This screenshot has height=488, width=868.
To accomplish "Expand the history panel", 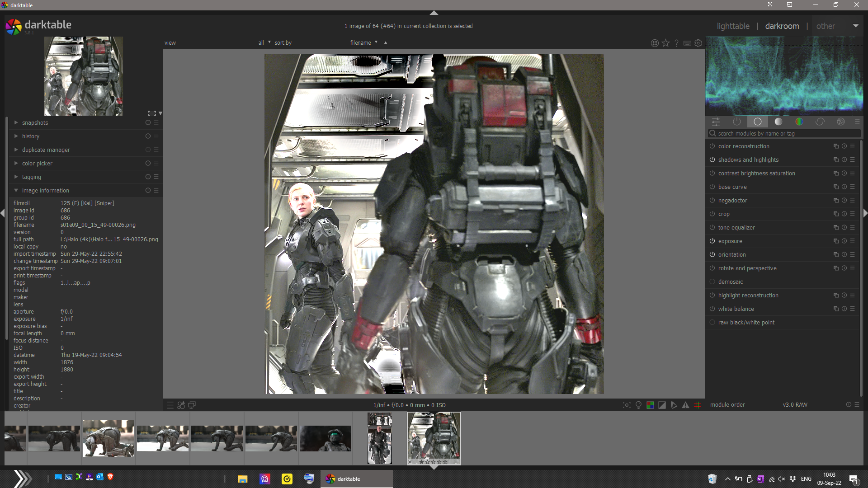I will coord(31,136).
